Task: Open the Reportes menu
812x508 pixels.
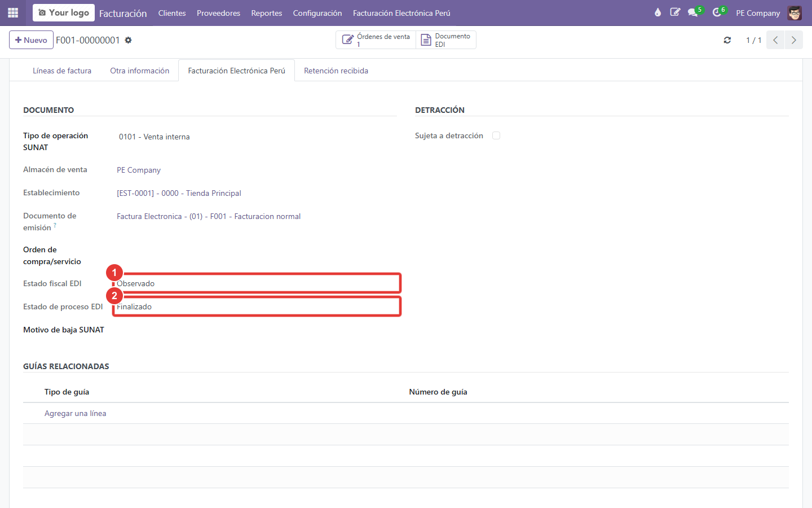Action: click(267, 12)
